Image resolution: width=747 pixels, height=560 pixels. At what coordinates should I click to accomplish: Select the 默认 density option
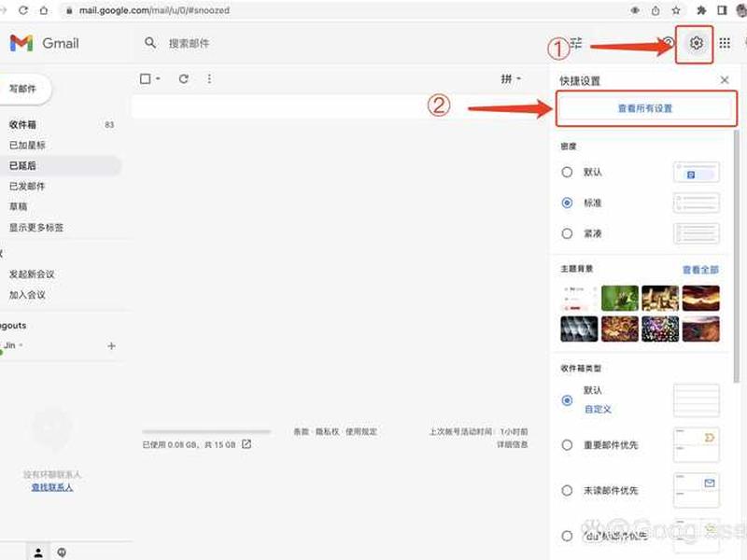(x=567, y=172)
